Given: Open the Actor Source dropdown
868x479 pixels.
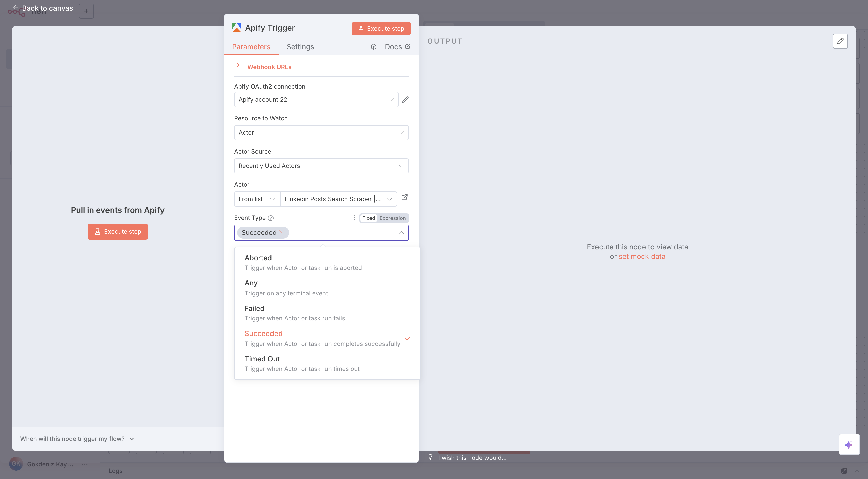Looking at the screenshot, I should coord(321,166).
